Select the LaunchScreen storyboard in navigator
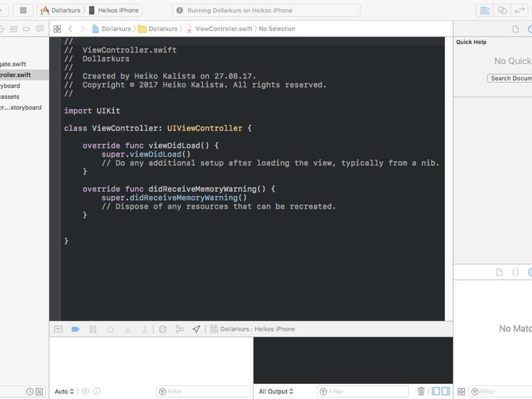Screen dimensions: 532x399 pos(21,108)
